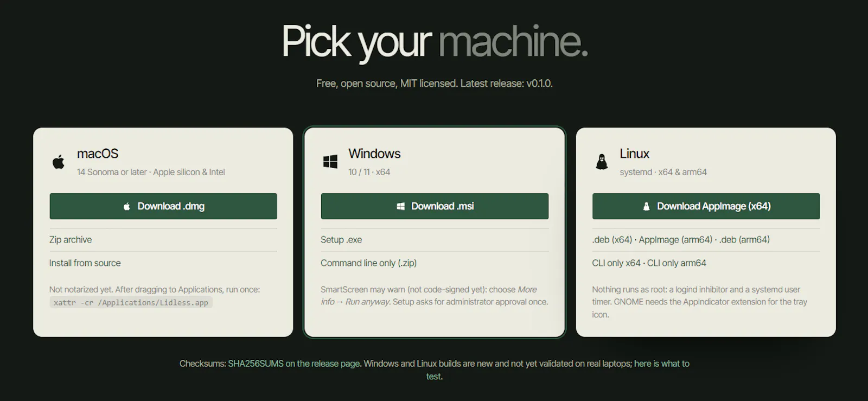
Task: Click the 'Nothing runs as root' note
Action: click(x=700, y=302)
